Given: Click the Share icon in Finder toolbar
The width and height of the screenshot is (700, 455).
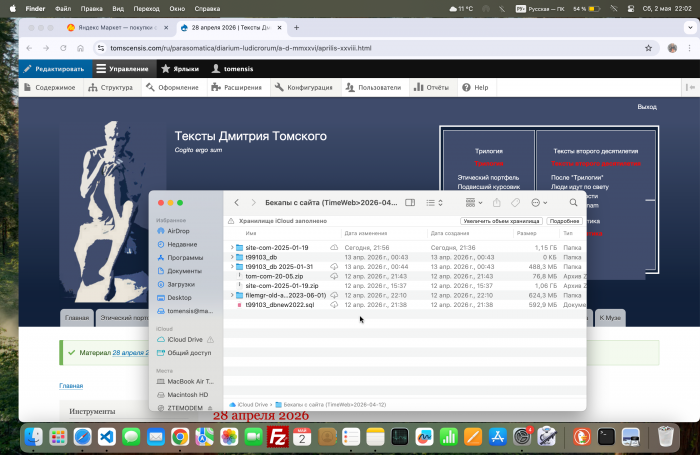Looking at the screenshot, I should pyautogui.click(x=496, y=203).
